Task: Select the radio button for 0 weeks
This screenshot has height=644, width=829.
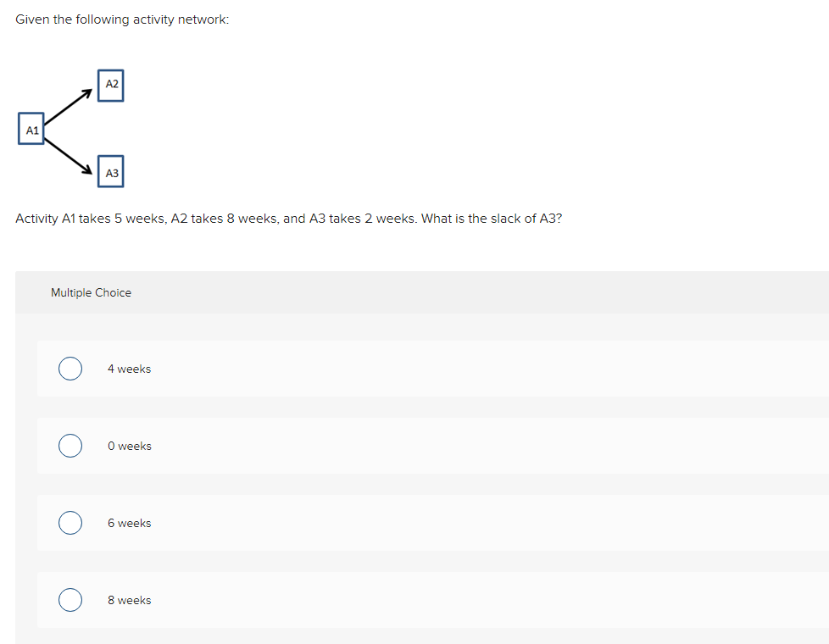Action: [x=70, y=446]
